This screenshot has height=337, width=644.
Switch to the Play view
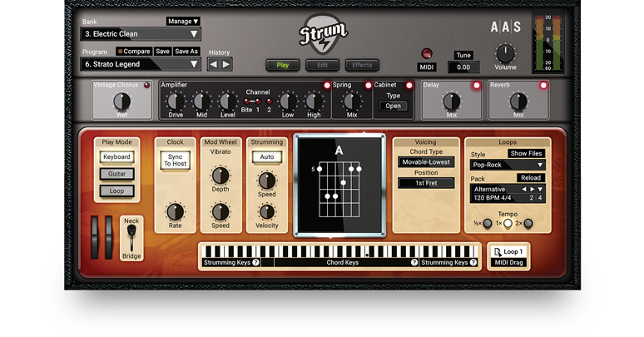(x=283, y=65)
